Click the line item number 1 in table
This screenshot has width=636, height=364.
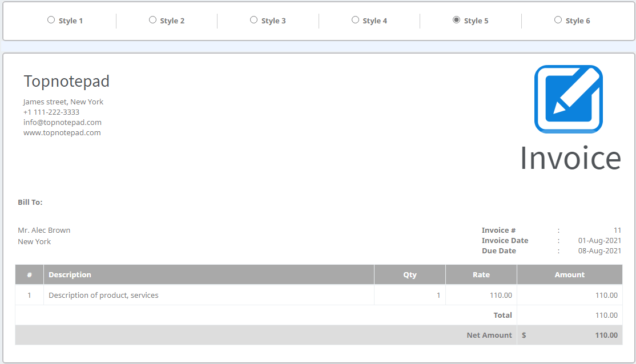(29, 295)
